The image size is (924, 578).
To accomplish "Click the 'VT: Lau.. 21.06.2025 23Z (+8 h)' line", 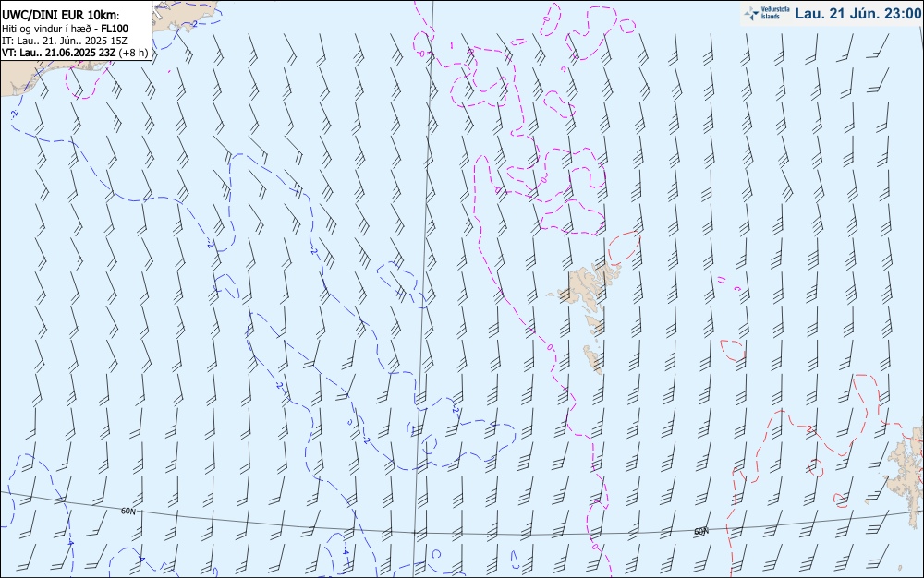I will click(75, 53).
